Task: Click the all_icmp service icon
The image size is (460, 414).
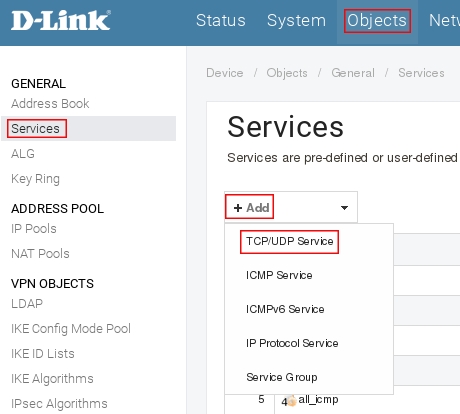Action: 289,401
